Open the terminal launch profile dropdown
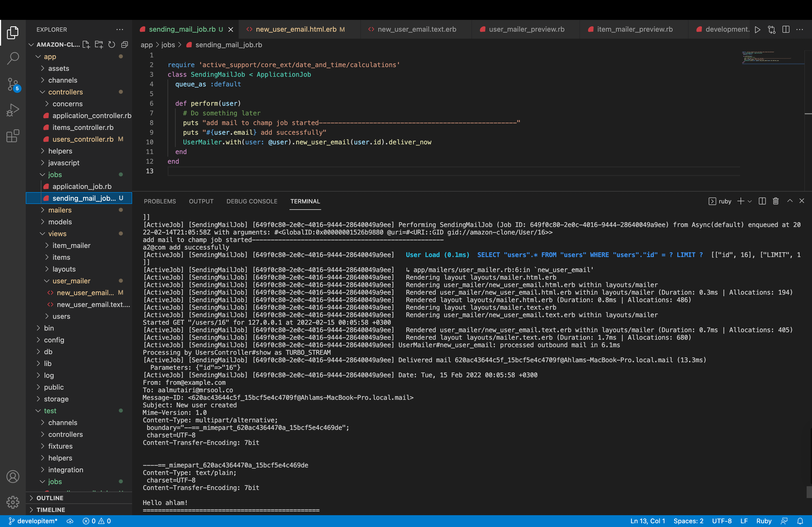Viewport: 812px width, 527px height. [749, 201]
